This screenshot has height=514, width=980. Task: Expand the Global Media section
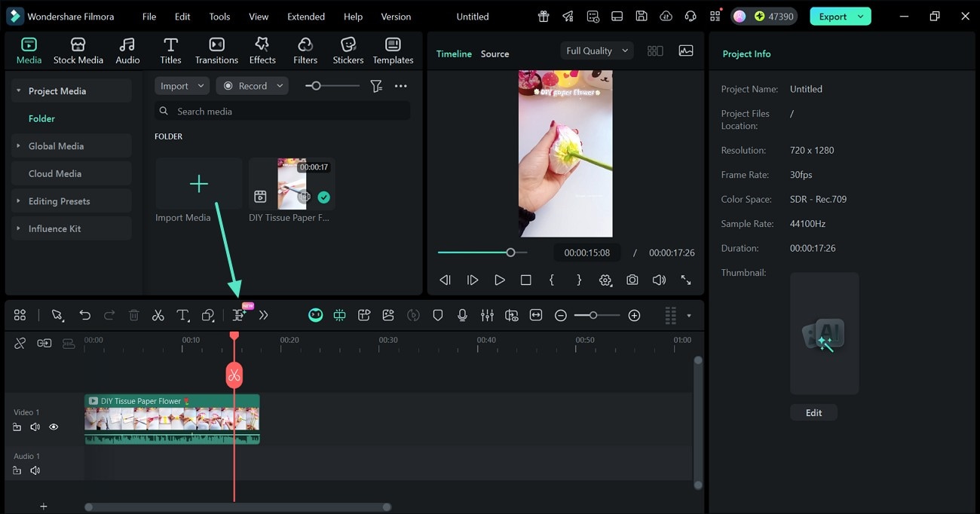(x=18, y=145)
